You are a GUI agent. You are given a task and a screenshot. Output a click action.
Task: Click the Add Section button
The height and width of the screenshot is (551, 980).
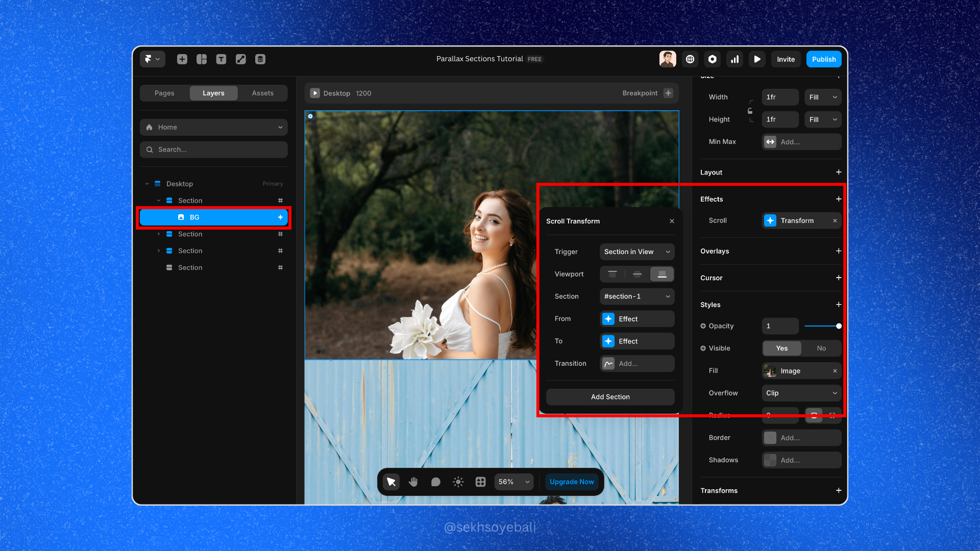pyautogui.click(x=610, y=396)
